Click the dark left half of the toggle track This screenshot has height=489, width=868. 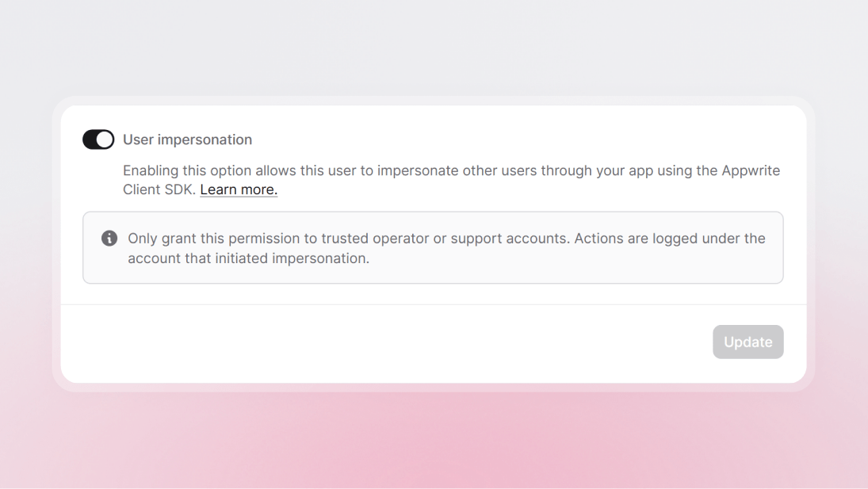point(90,139)
